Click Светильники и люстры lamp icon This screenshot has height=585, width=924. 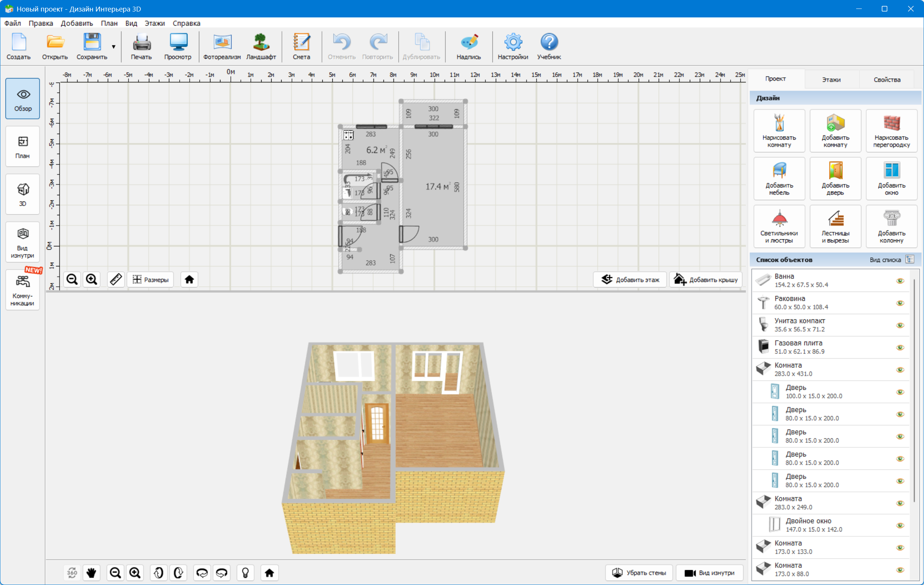click(779, 226)
